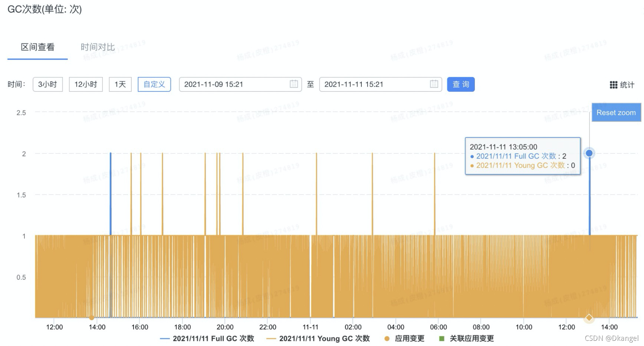644x346 pixels.
Task: Click the 2.5 y-axis label
Action: pos(21,113)
